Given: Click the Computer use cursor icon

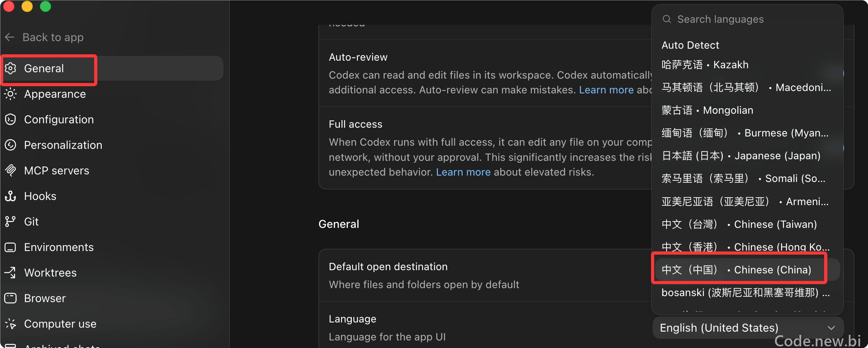Looking at the screenshot, I should tap(10, 324).
